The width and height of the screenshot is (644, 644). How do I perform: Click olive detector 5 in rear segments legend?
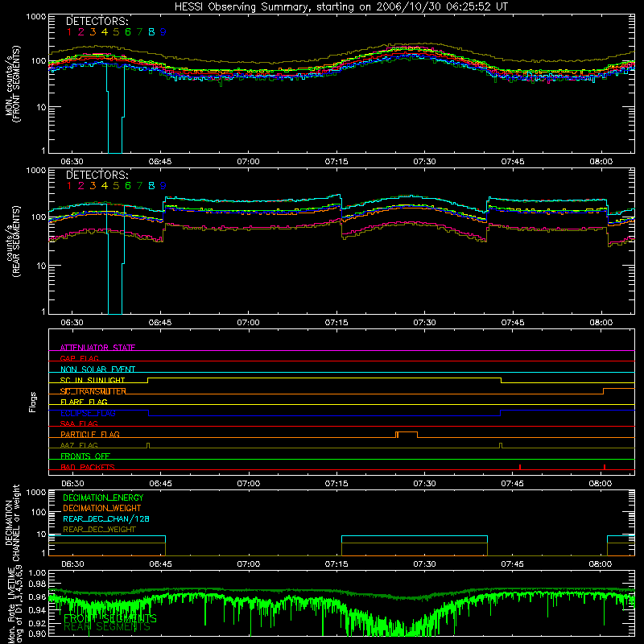click(x=116, y=186)
